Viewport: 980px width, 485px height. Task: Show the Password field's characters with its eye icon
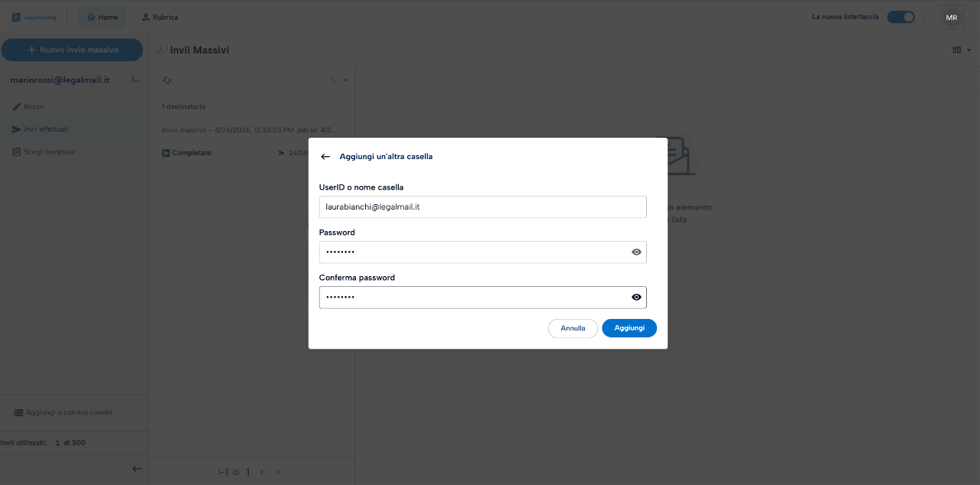(x=636, y=252)
